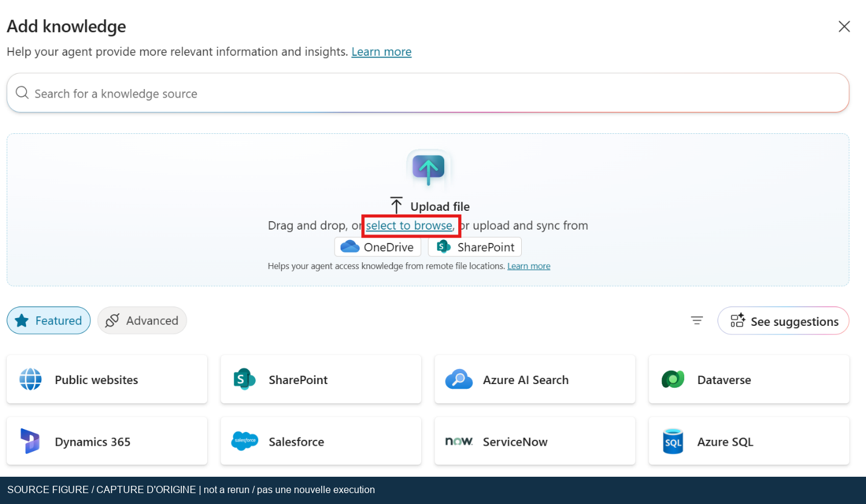
Task: Select the Azure AI Search card label
Action: point(525,380)
